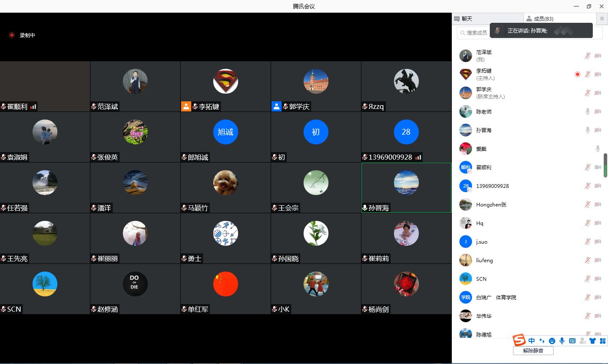The image size is (608, 364).
Task: Toggle Sogou Chinese/English input mode
Action: (x=532, y=341)
